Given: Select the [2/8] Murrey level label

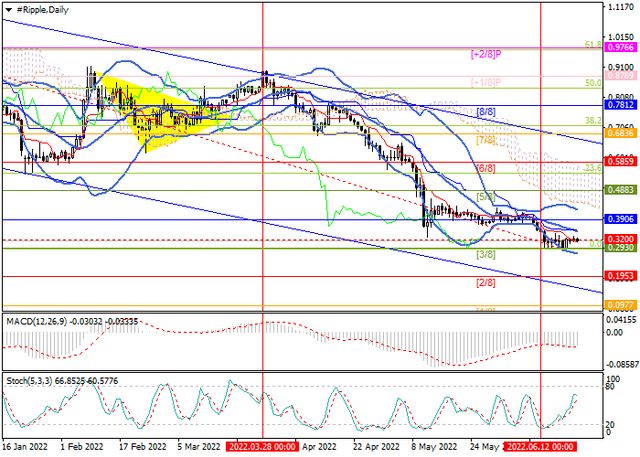Looking at the screenshot, I should (x=486, y=283).
